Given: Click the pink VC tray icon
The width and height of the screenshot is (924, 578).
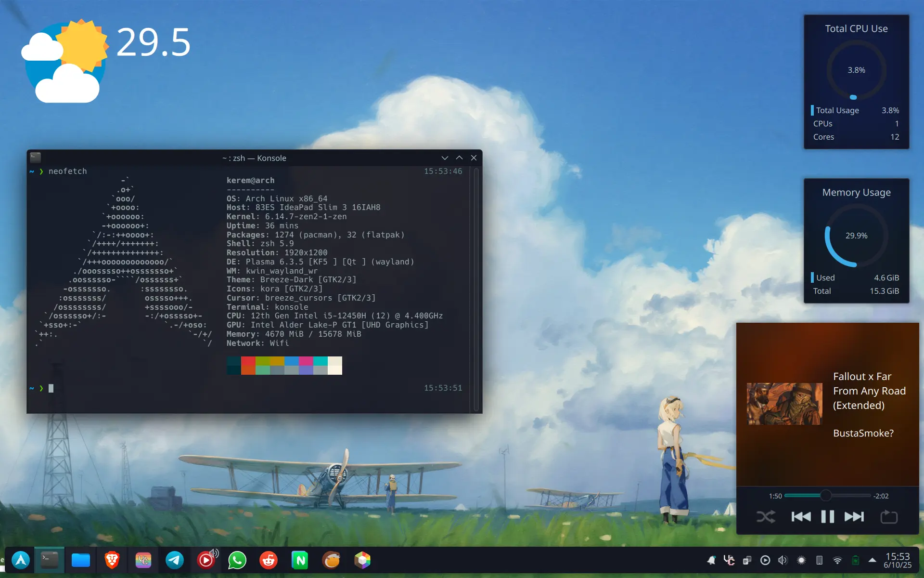Looking at the screenshot, I should tap(729, 560).
